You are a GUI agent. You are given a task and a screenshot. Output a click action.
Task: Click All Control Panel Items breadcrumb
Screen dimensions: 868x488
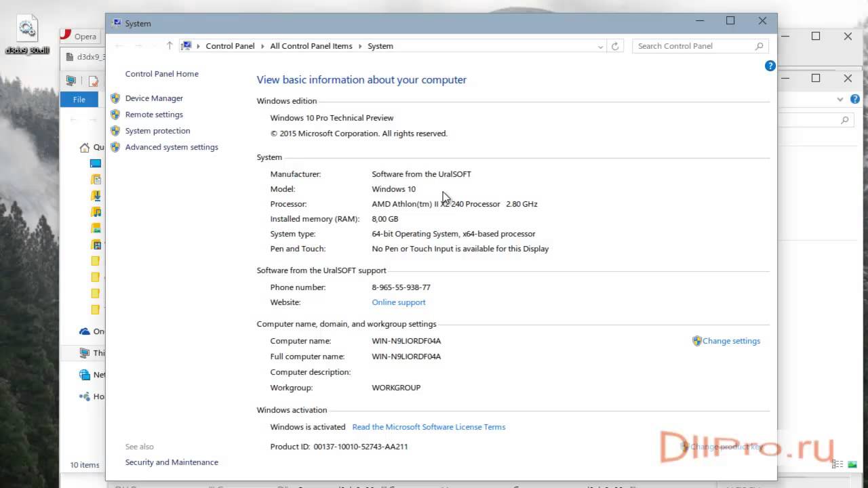(x=311, y=46)
